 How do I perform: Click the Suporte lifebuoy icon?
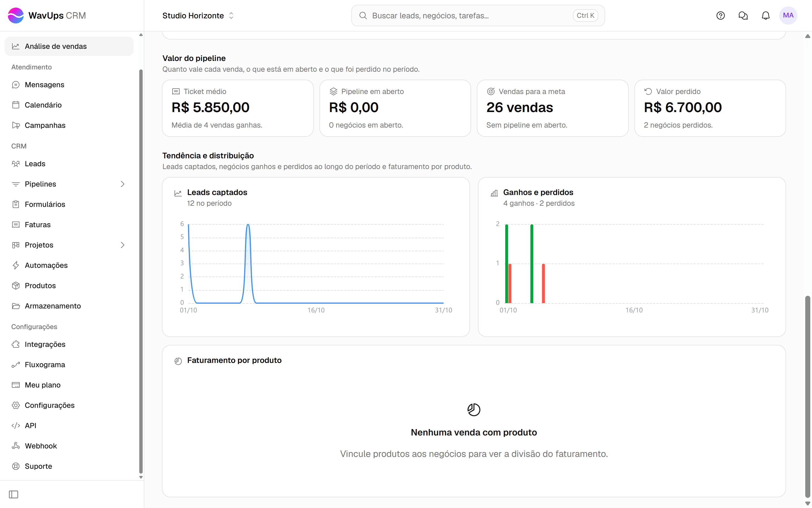(16, 466)
